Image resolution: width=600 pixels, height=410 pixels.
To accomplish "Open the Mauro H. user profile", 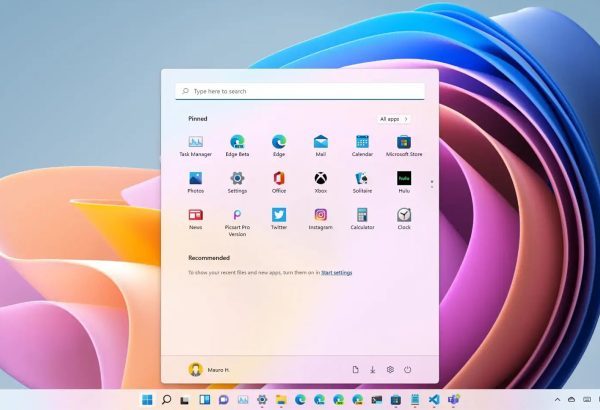I will (x=209, y=370).
